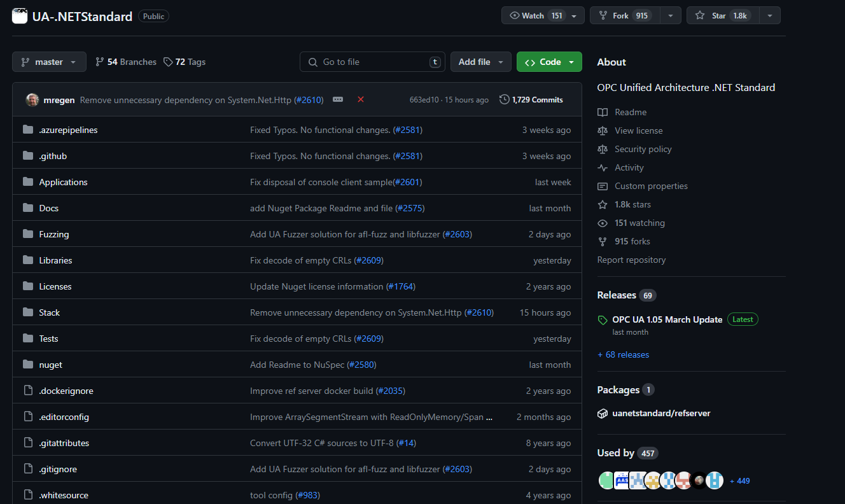Click Report repository
Viewport: 845px width, 504px height.
tap(631, 260)
